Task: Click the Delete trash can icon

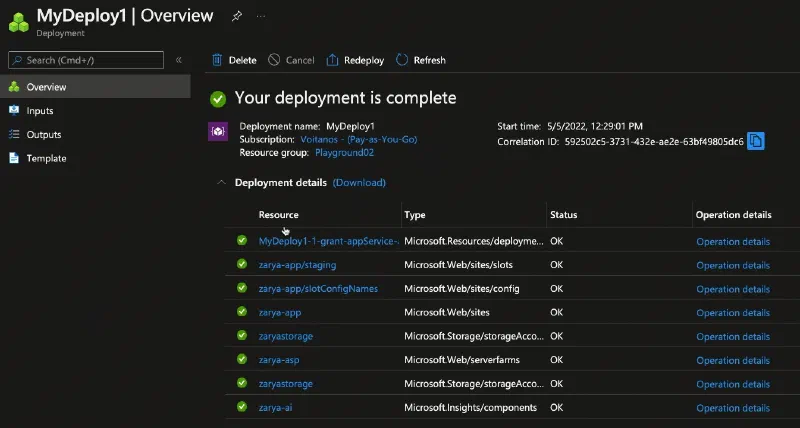Action: coord(217,60)
